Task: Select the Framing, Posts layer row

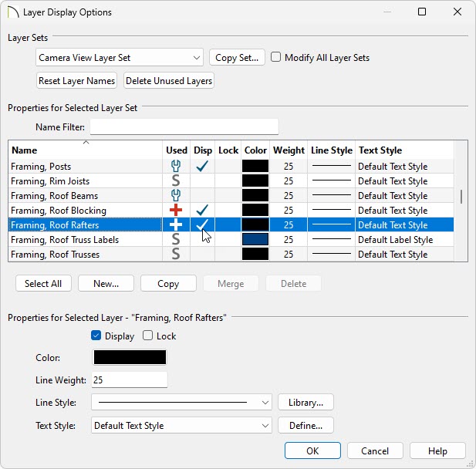Action: (x=231, y=166)
